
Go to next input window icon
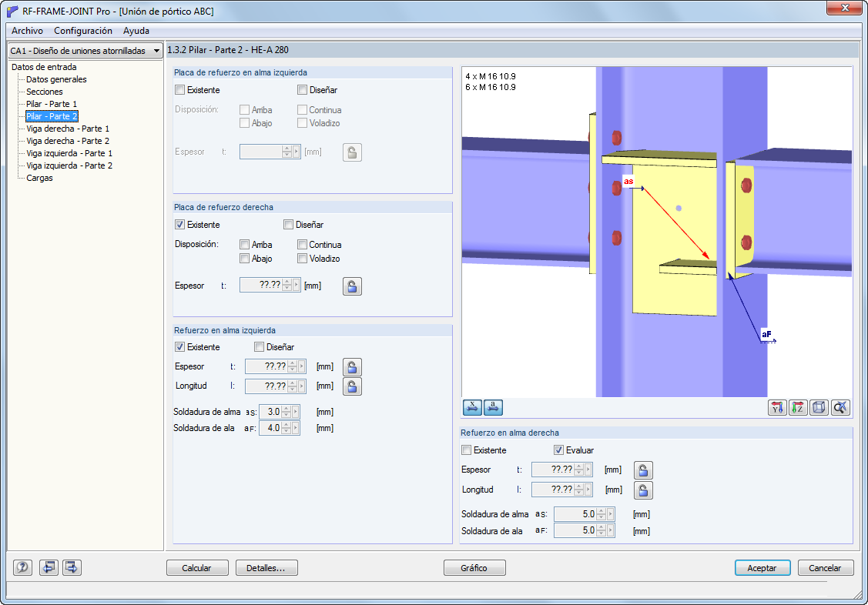coord(72,567)
